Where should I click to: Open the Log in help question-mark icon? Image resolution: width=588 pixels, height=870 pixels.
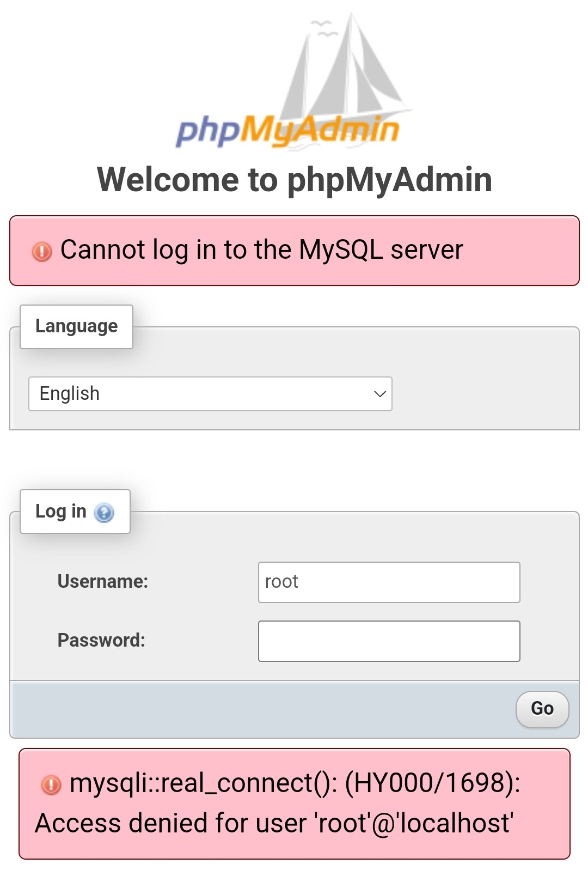pyautogui.click(x=104, y=513)
